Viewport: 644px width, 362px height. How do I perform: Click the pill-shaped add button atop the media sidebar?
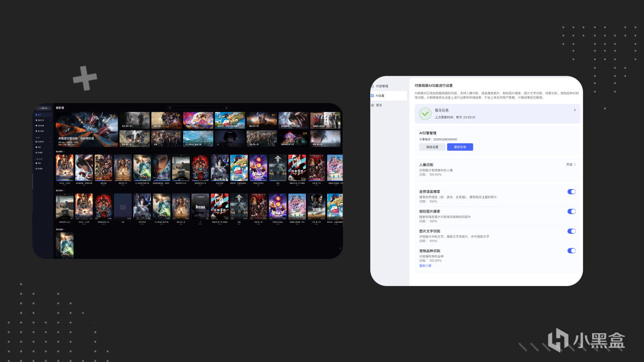(42, 108)
